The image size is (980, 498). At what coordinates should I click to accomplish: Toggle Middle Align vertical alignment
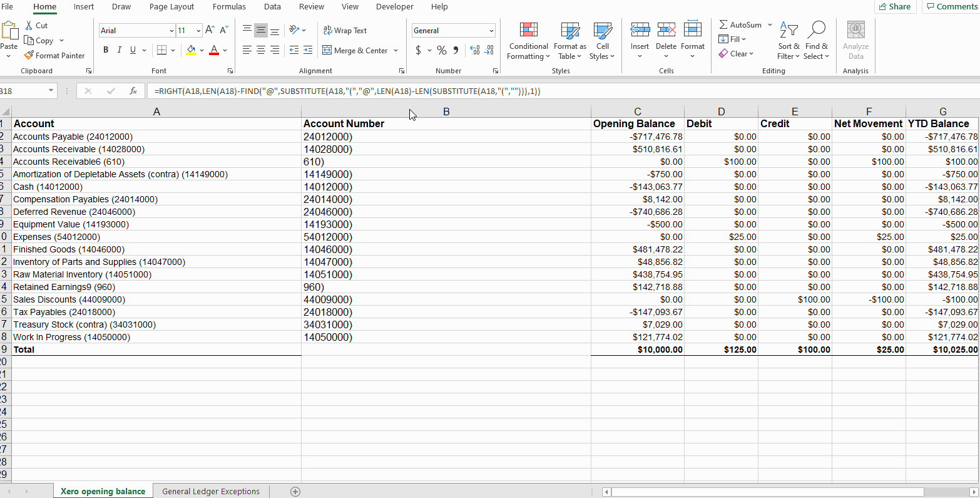click(x=261, y=30)
